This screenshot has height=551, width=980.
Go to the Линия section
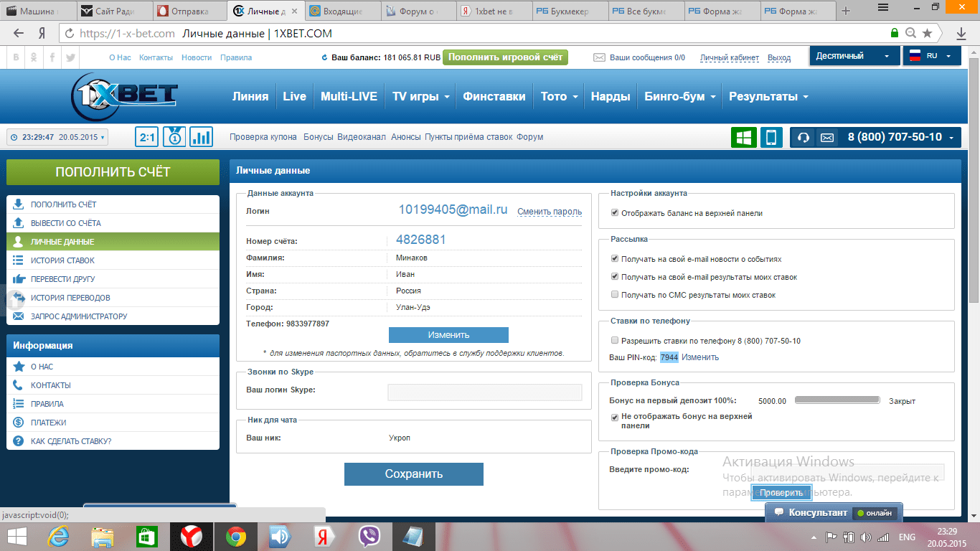250,97
